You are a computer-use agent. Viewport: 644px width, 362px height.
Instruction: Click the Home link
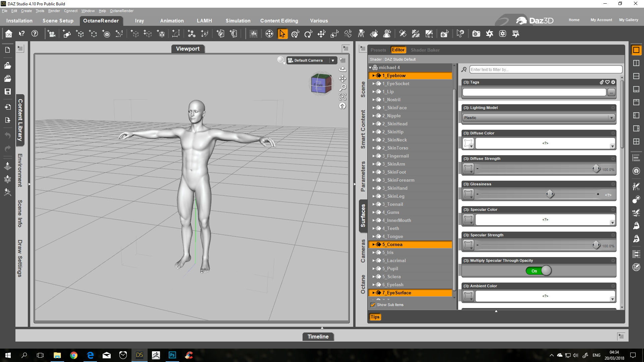[x=574, y=20]
